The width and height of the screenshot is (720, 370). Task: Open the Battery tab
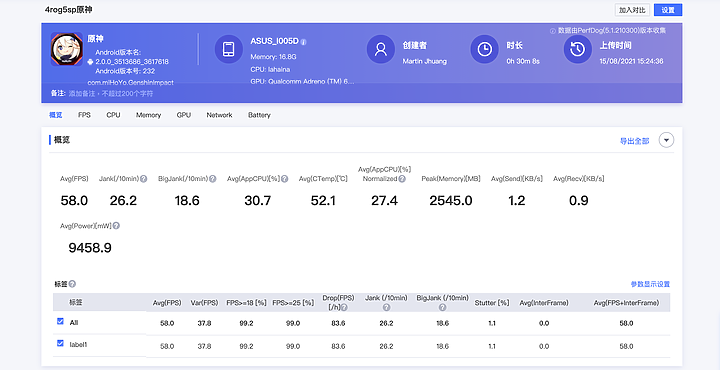[259, 115]
